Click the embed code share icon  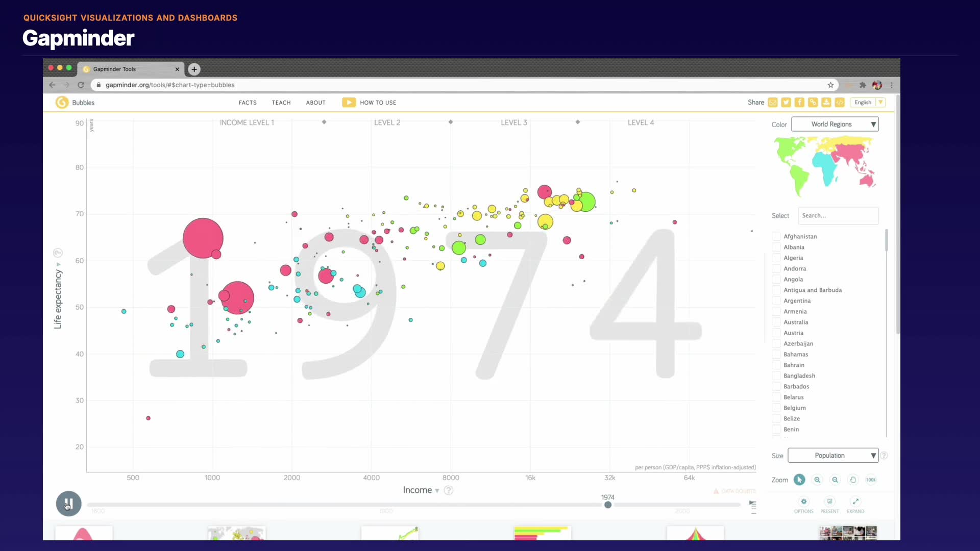point(840,103)
